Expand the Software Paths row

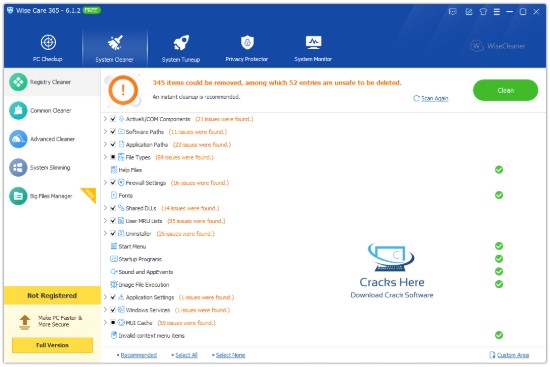[105, 132]
